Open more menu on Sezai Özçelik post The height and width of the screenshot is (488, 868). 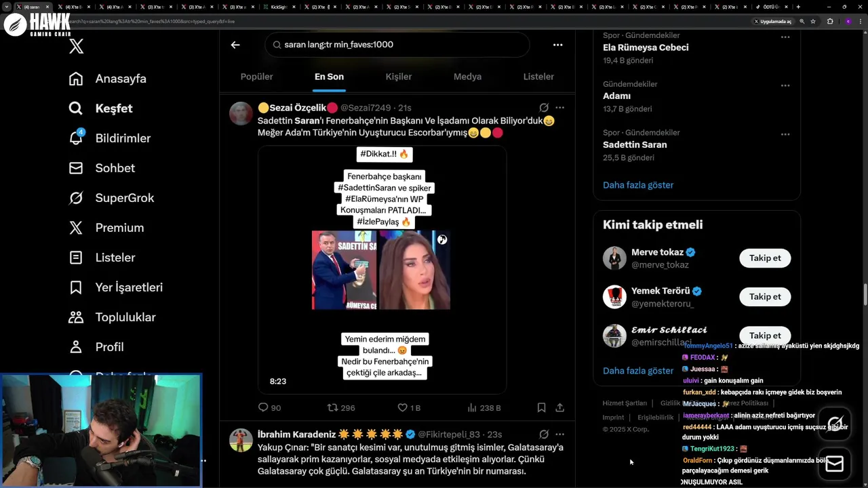[x=559, y=108]
